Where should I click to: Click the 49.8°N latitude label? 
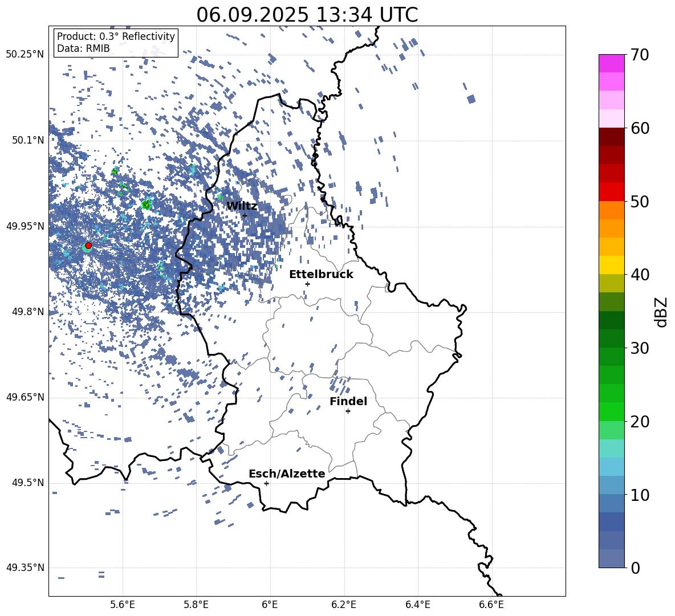(27, 312)
